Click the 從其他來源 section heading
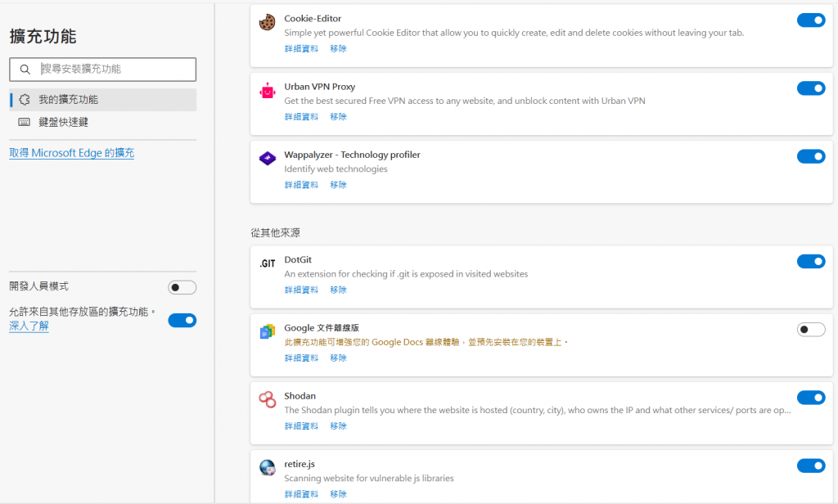 [275, 232]
